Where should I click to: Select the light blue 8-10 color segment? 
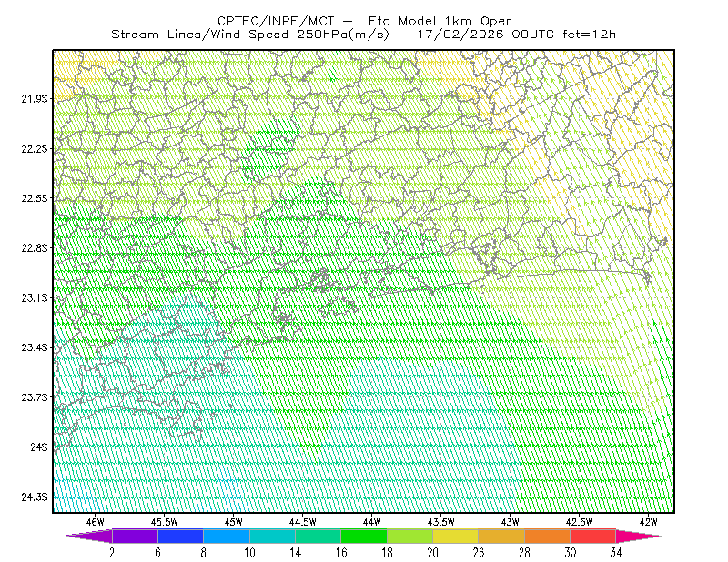click(227, 536)
